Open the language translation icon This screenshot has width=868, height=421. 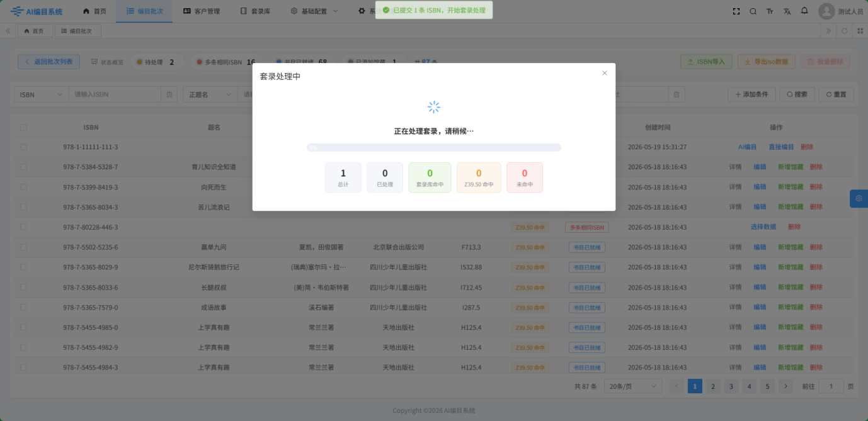[x=787, y=11]
